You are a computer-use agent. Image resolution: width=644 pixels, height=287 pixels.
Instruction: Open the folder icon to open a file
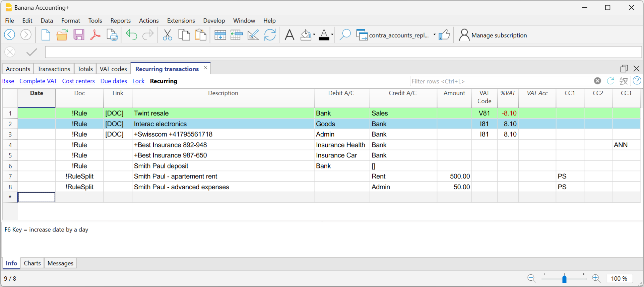pos(62,35)
